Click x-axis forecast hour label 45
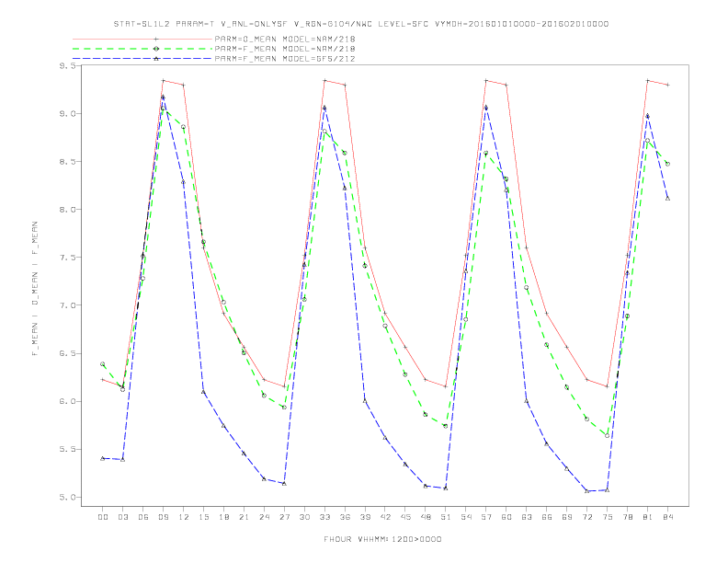The width and height of the screenshot is (728, 563). pyautogui.click(x=405, y=517)
